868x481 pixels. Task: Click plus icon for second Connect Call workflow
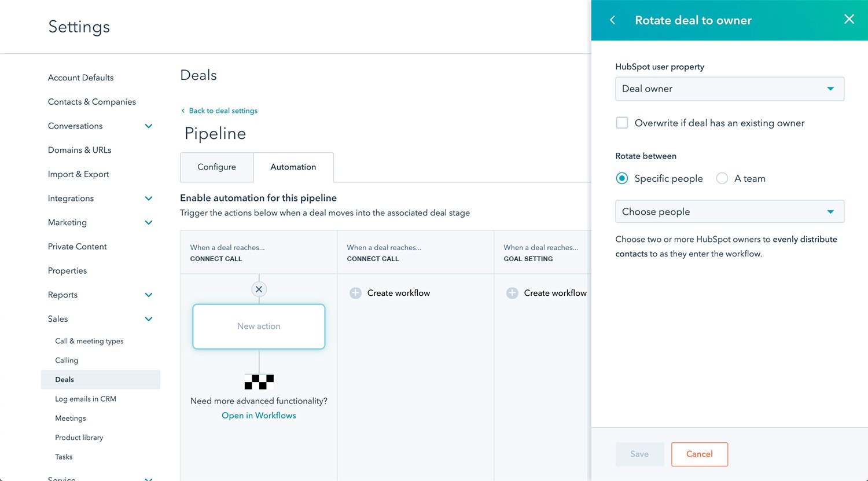click(x=355, y=293)
